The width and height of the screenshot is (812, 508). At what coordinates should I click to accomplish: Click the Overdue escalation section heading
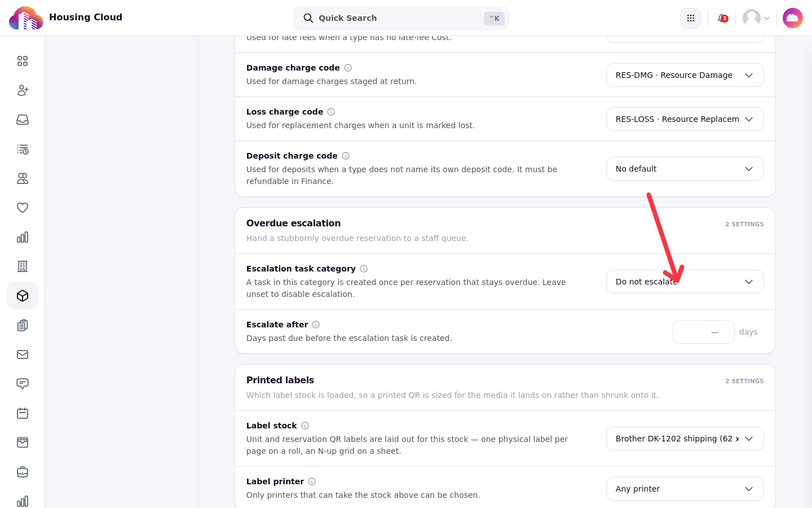point(293,223)
